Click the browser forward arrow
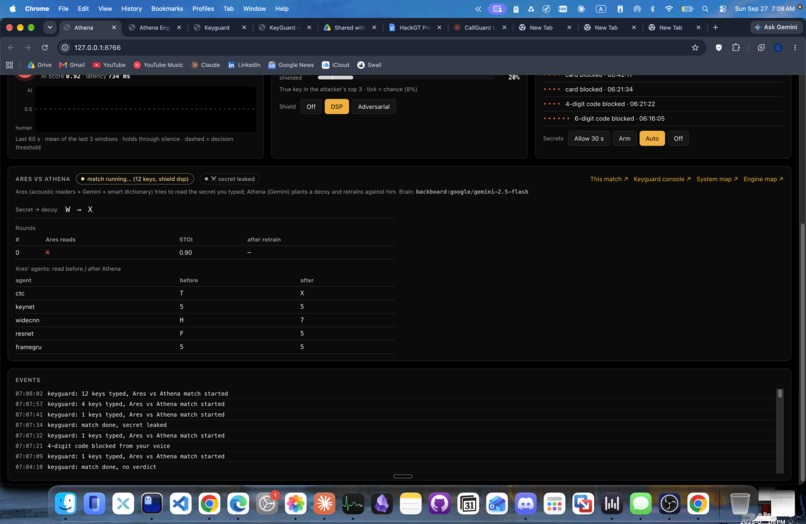806x524 pixels. (28, 47)
